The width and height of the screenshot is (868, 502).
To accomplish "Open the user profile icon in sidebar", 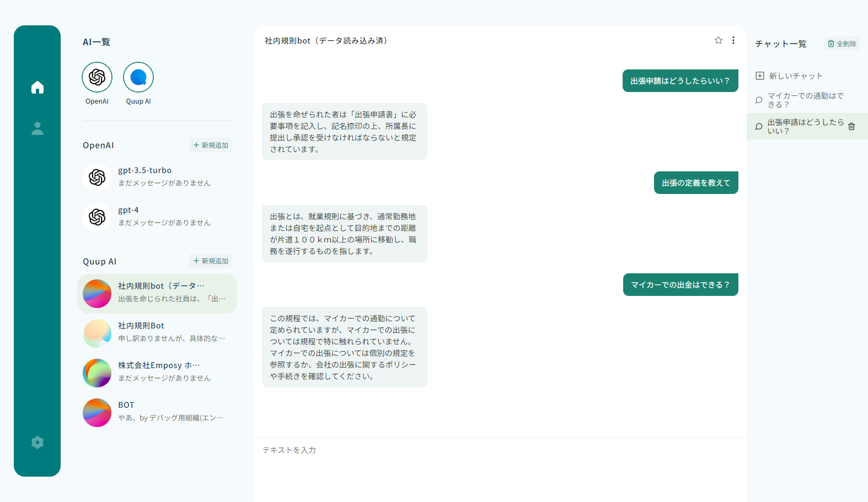I will 37,128.
